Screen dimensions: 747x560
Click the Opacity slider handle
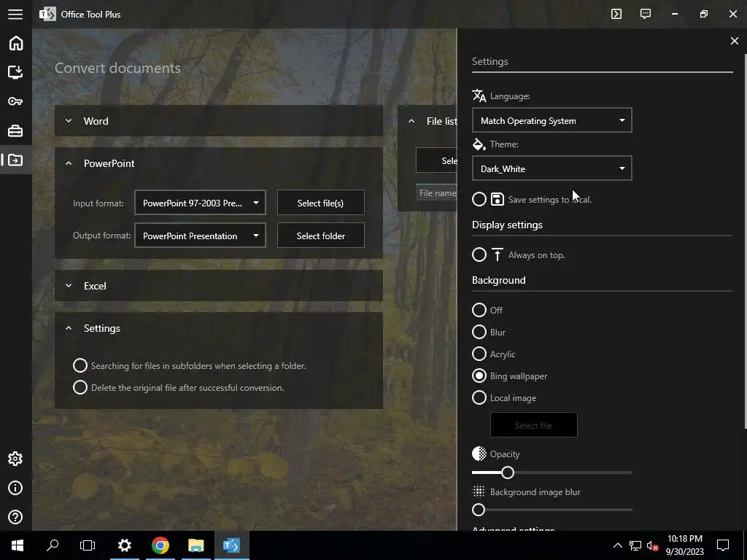tap(508, 472)
